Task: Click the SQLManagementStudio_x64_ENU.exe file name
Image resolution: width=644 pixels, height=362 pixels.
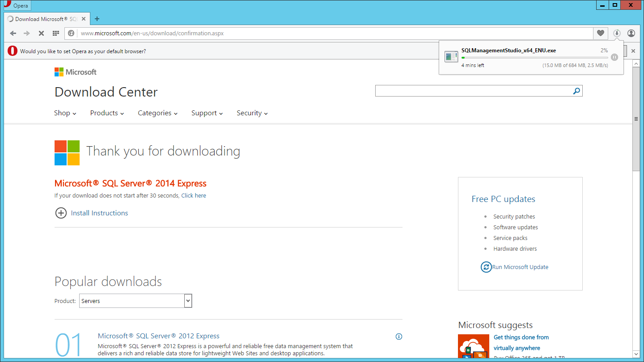Action: click(x=508, y=51)
